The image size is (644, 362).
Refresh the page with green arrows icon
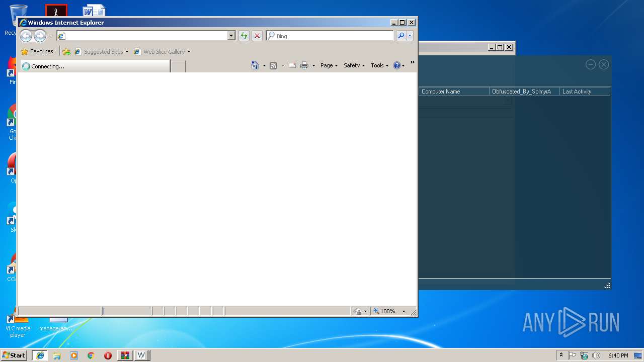pyautogui.click(x=244, y=36)
